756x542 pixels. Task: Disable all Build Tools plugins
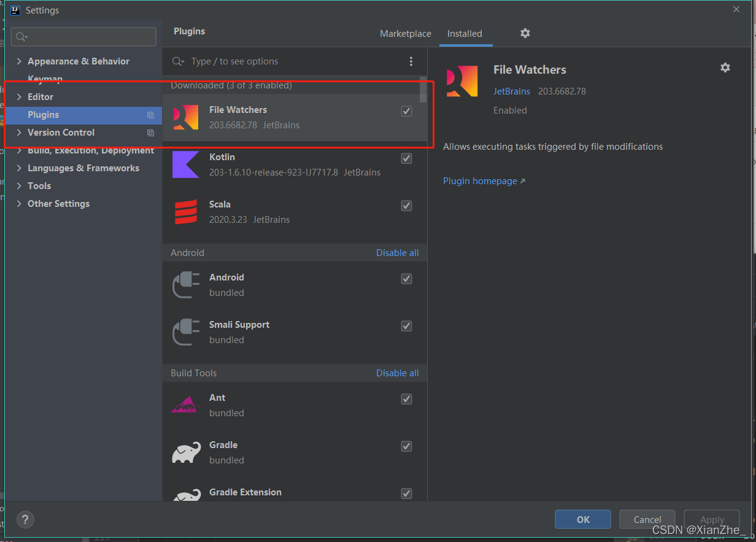(x=398, y=373)
